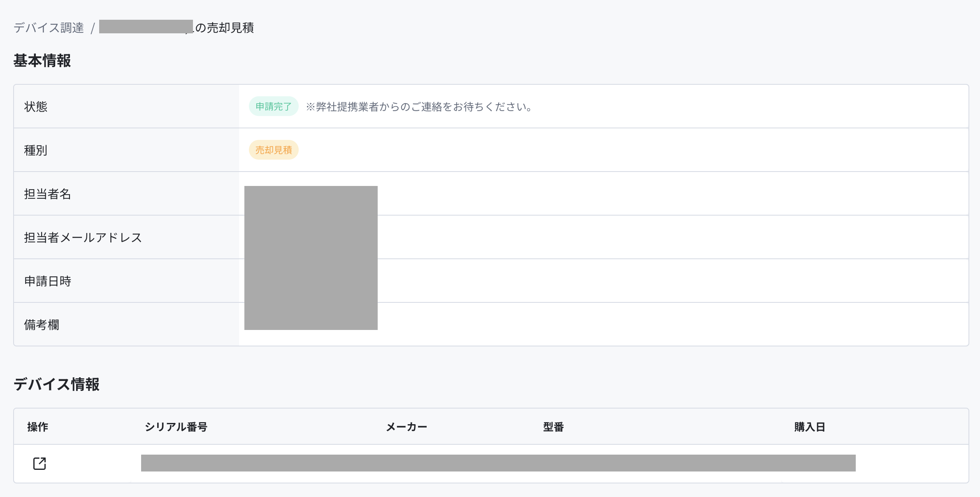This screenshot has height=497, width=980.
Task: Select the 申請日時 row label
Action: [48, 281]
